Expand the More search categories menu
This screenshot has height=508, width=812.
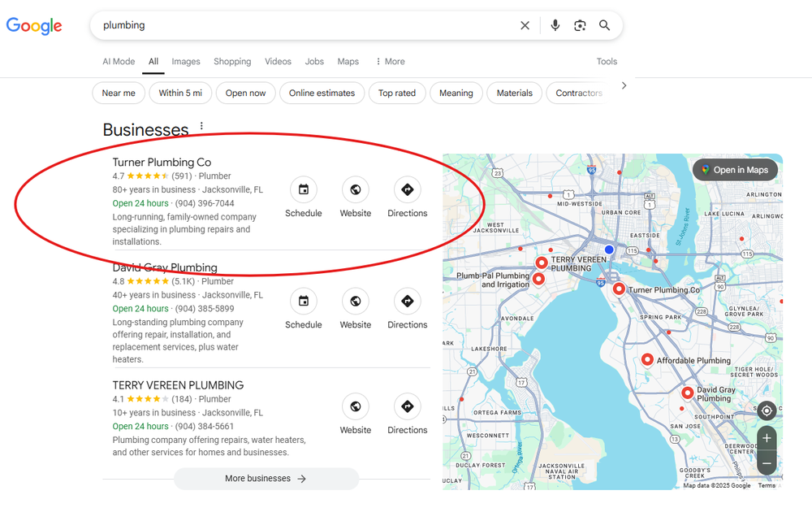pos(390,62)
